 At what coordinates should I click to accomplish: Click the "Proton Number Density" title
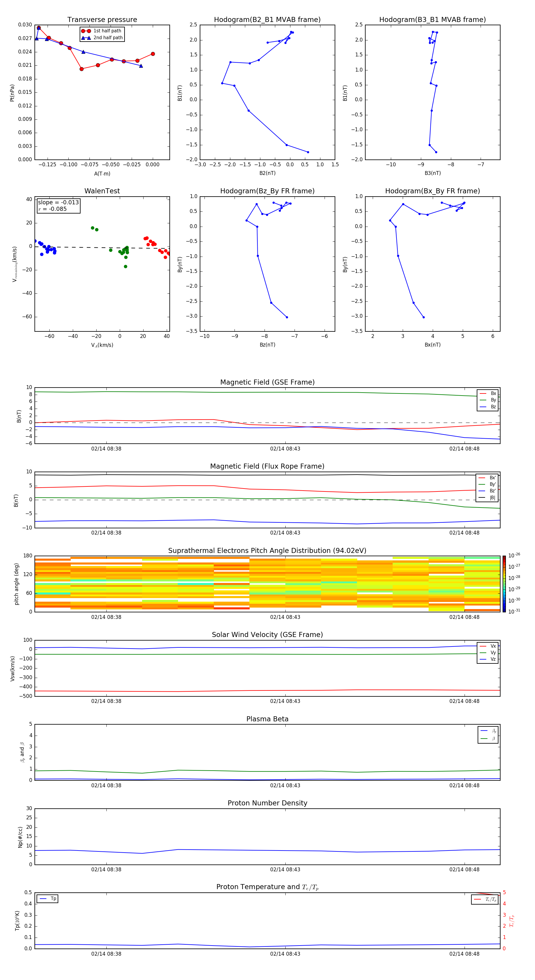(267, 803)
